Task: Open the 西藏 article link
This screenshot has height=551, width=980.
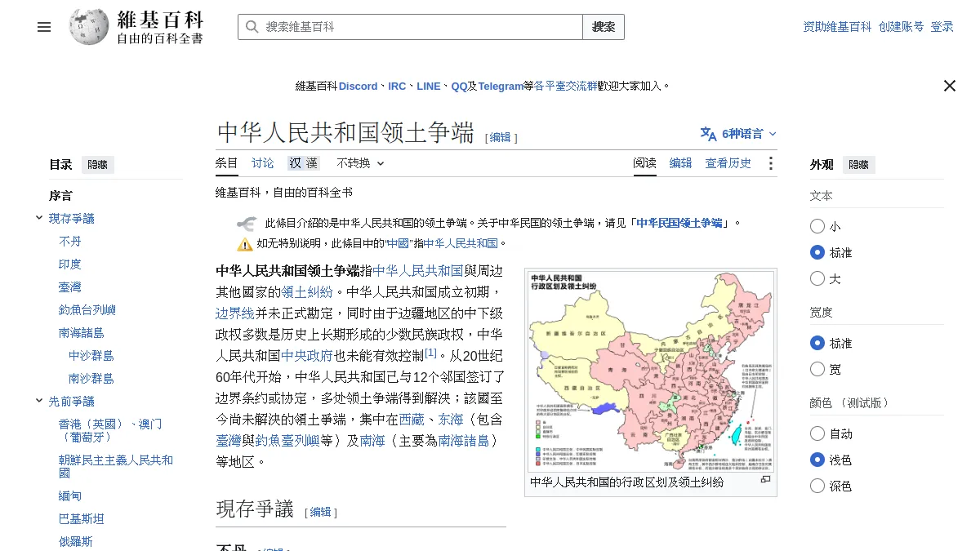Action: [412, 419]
